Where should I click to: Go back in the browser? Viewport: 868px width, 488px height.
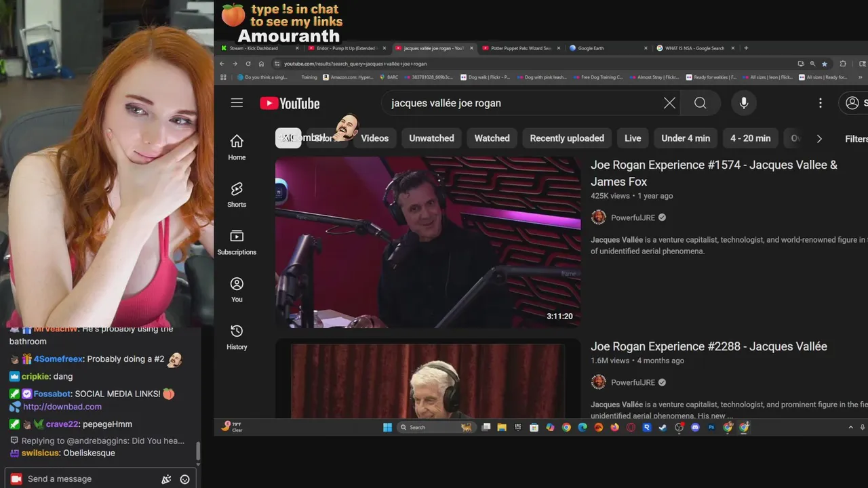pos(222,64)
